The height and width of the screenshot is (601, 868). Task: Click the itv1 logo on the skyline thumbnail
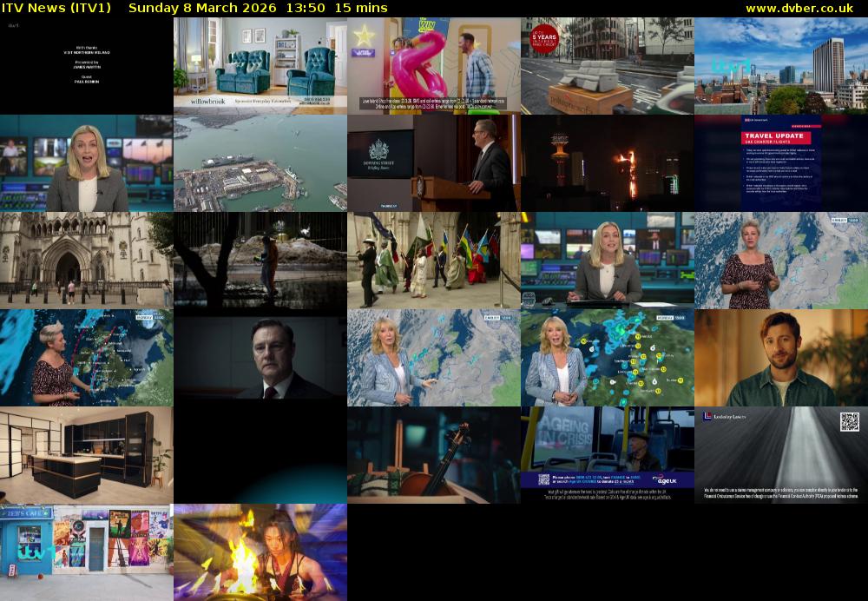[x=732, y=63]
